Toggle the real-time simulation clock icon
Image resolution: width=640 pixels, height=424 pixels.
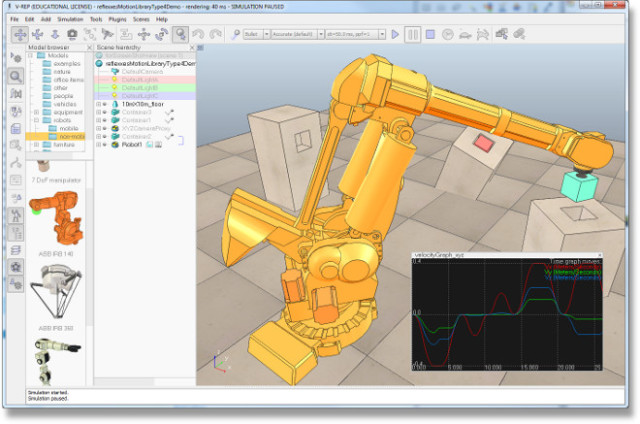coord(447,33)
